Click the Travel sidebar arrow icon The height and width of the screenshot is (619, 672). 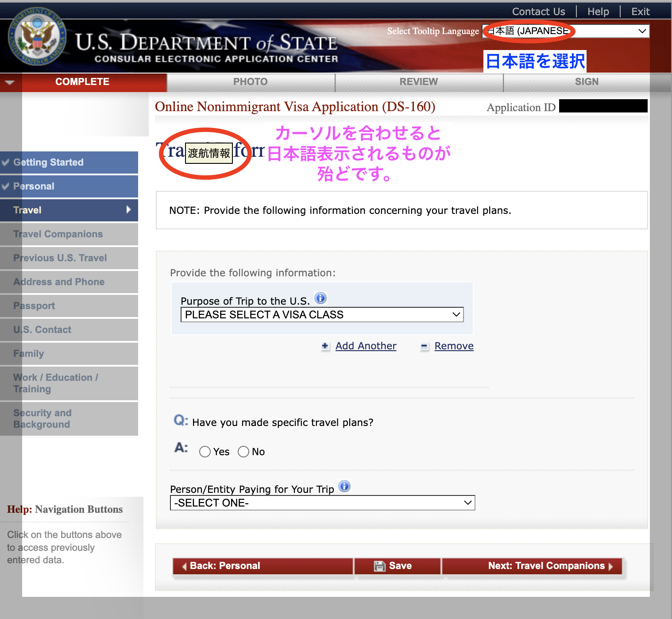(x=128, y=210)
